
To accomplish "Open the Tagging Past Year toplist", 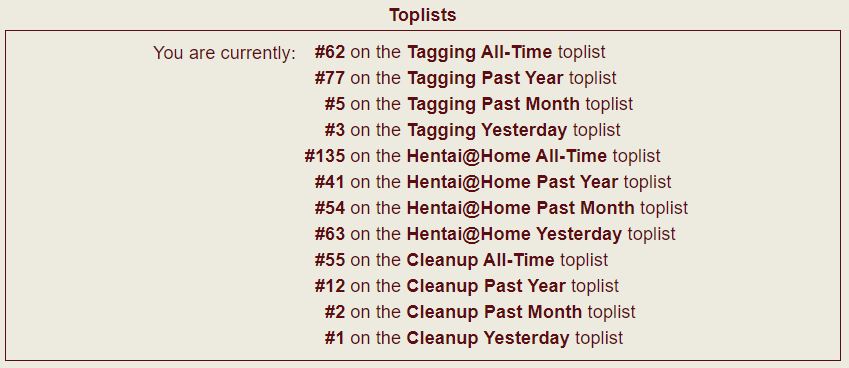I will click(x=485, y=78).
